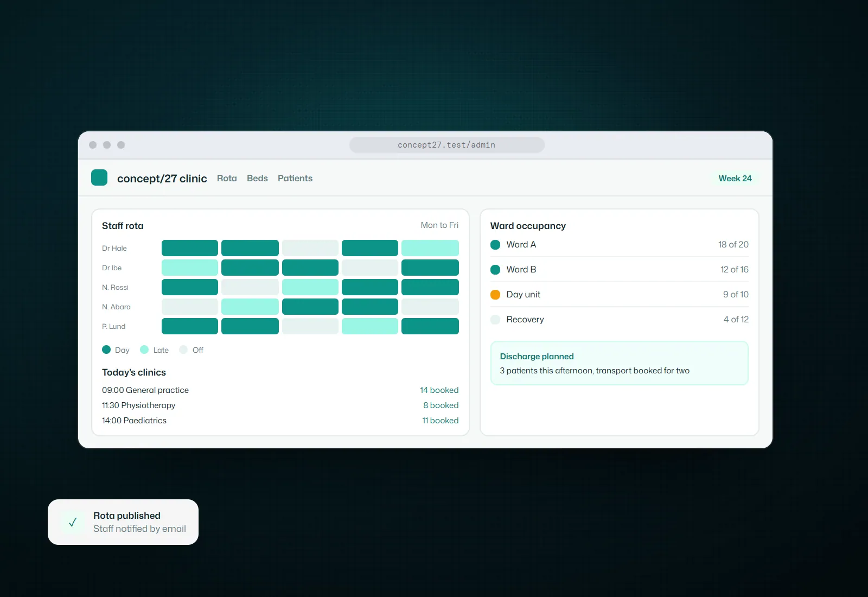This screenshot has height=597, width=868.
Task: Click the Rota published toast title
Action: [127, 516]
